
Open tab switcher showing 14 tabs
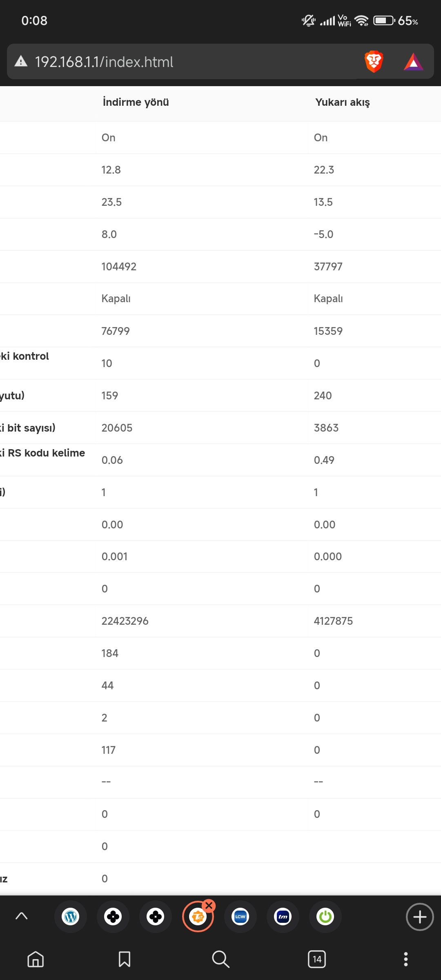click(x=317, y=959)
